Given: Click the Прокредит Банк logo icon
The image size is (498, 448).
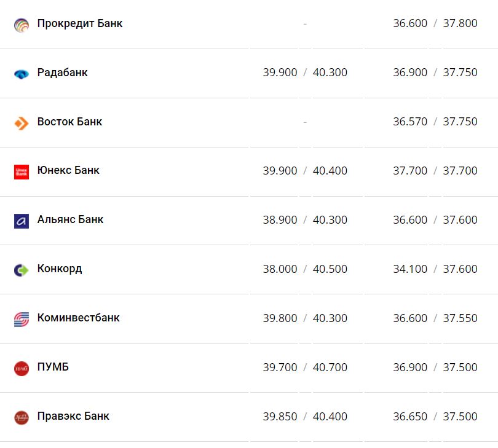Looking at the screenshot, I should [22, 25].
